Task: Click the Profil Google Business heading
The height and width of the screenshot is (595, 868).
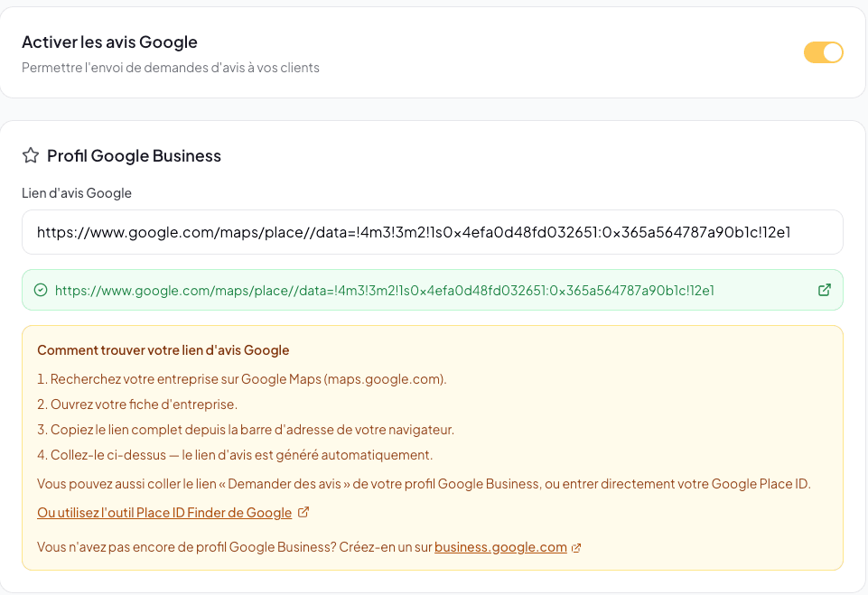Action: click(134, 155)
